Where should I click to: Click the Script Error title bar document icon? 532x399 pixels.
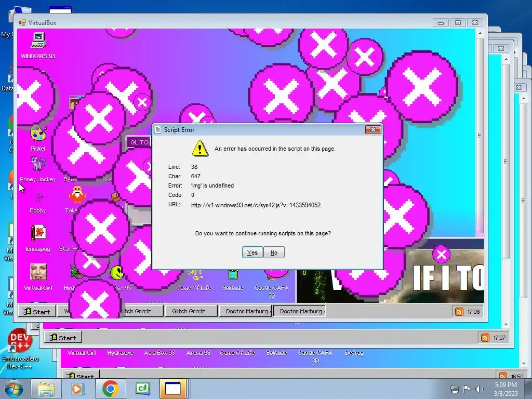(x=157, y=129)
